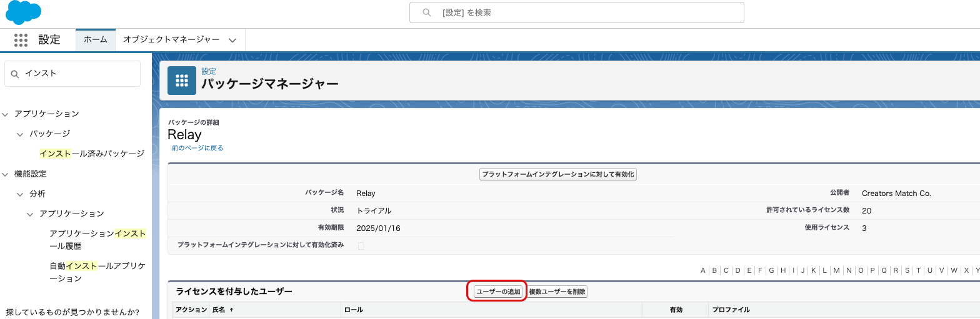Click the ユーザーの追加 button

498,292
